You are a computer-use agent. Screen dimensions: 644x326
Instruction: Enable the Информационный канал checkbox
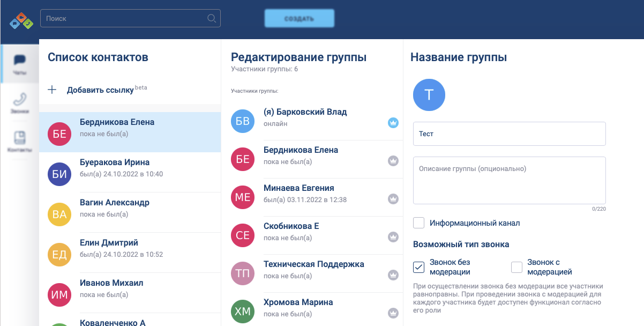(419, 223)
